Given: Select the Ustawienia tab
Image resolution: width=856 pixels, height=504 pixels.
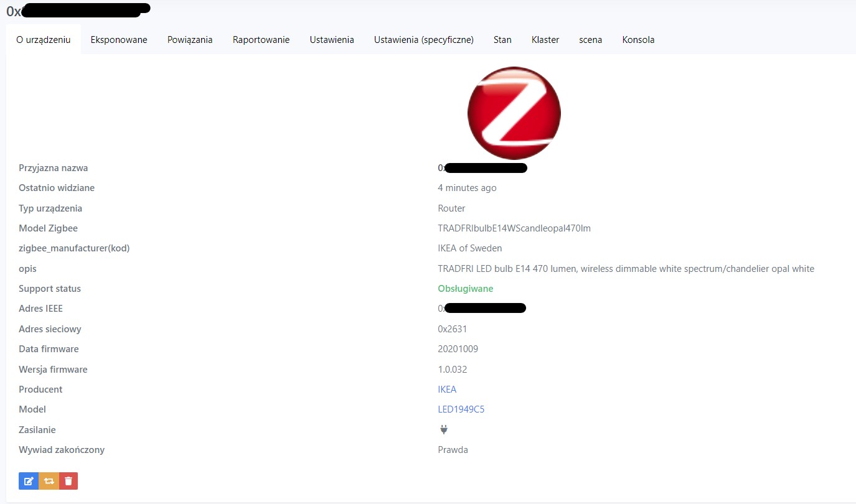Looking at the screenshot, I should (x=332, y=40).
